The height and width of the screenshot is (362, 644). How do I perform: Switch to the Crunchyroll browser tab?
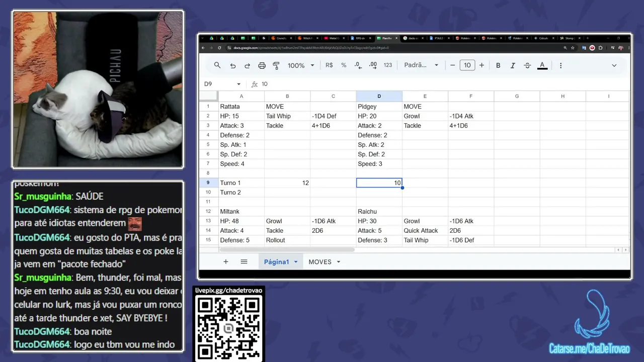[x=281, y=38]
